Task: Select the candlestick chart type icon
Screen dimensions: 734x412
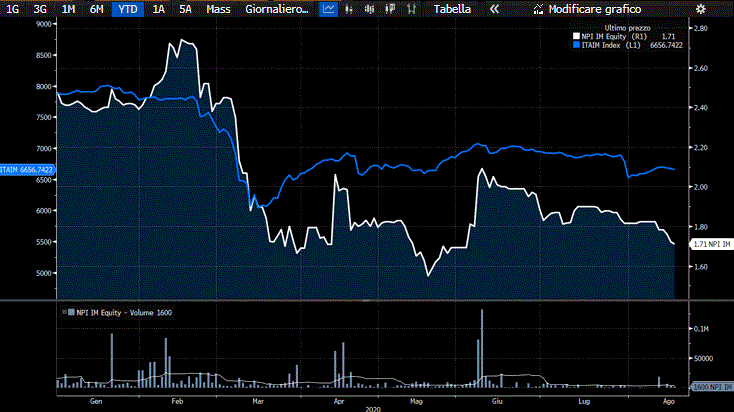Action: coord(369,9)
